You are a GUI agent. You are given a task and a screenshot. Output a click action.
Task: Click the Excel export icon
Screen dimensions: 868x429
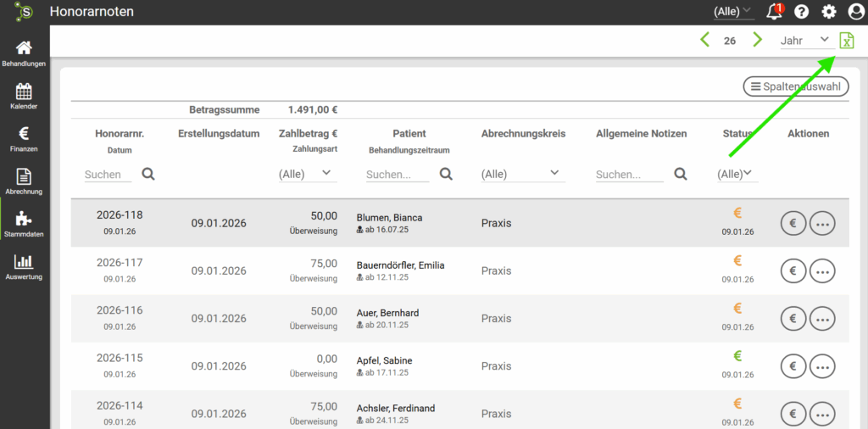click(846, 40)
